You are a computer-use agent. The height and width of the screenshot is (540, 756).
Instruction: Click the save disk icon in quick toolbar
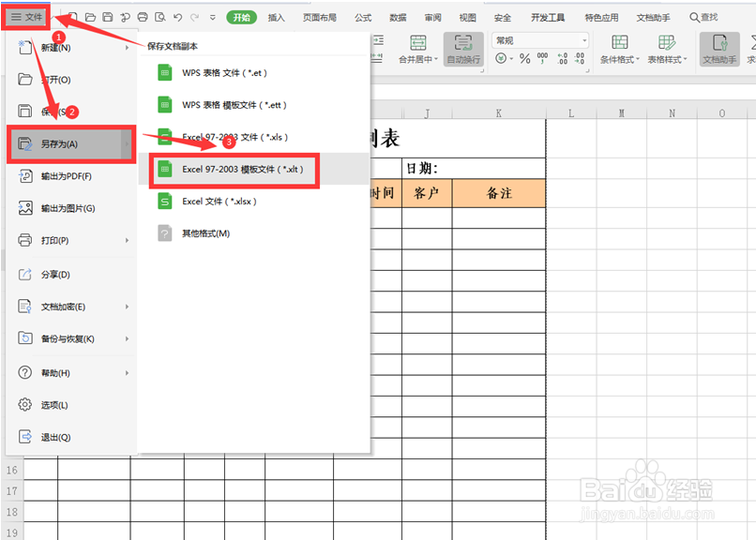click(108, 17)
